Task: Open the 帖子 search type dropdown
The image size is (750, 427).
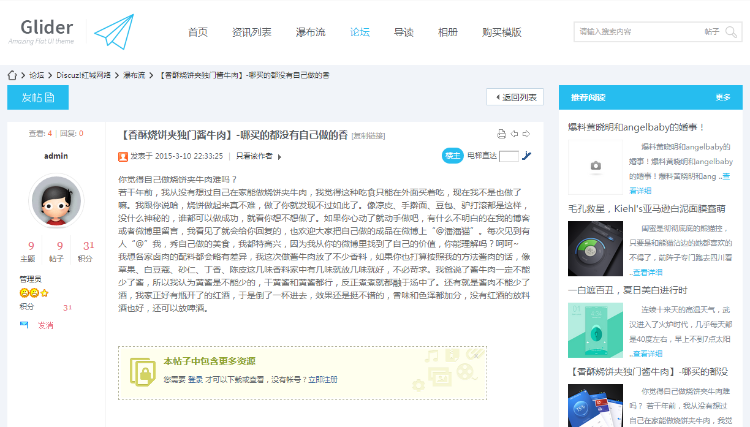Action: (712, 32)
